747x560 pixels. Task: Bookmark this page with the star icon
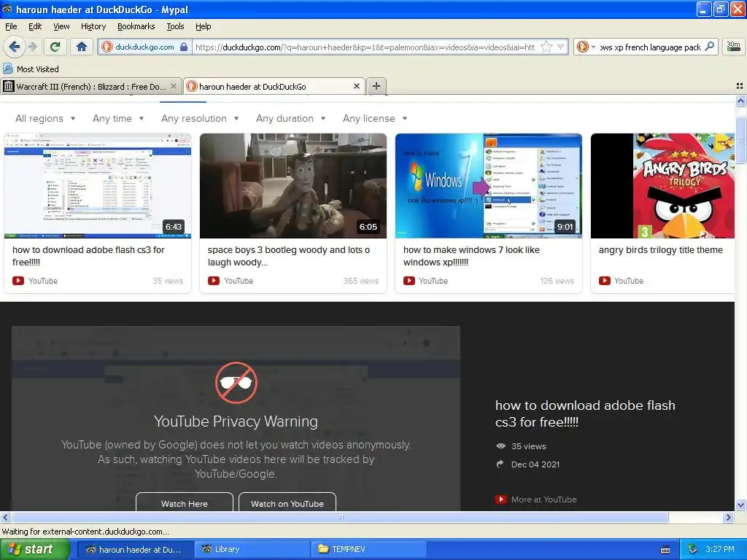(x=546, y=47)
